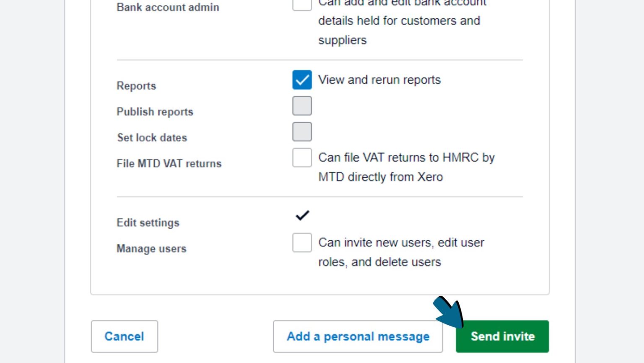Click the Publish reports label text
Viewport: 644px width, 363px height.
pos(155,112)
